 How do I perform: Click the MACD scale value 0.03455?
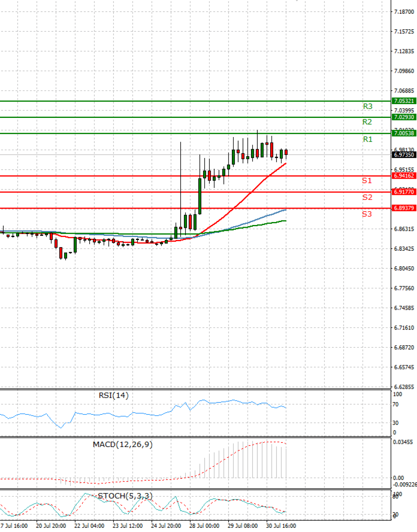403,442
